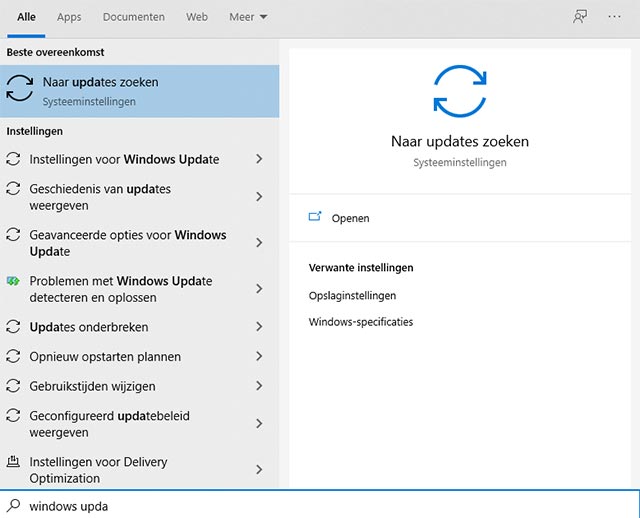The height and width of the screenshot is (518, 640).
Task: Expand arrow for Instellingen voor Windows Update
Action: coord(259,159)
